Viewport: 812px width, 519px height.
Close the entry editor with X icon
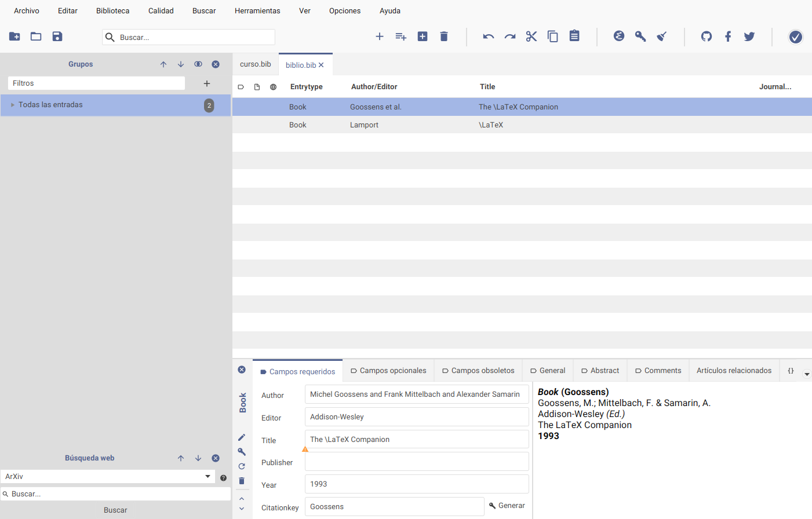[242, 370]
